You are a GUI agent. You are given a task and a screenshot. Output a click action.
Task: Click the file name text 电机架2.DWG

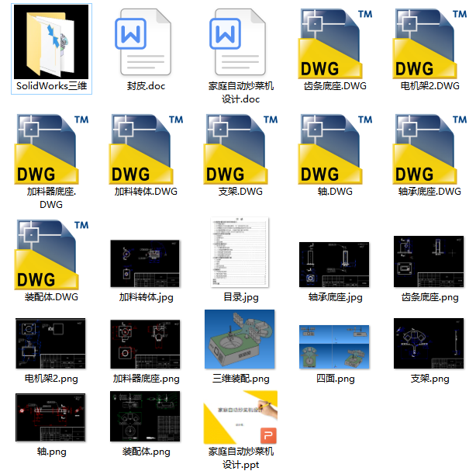(429, 86)
